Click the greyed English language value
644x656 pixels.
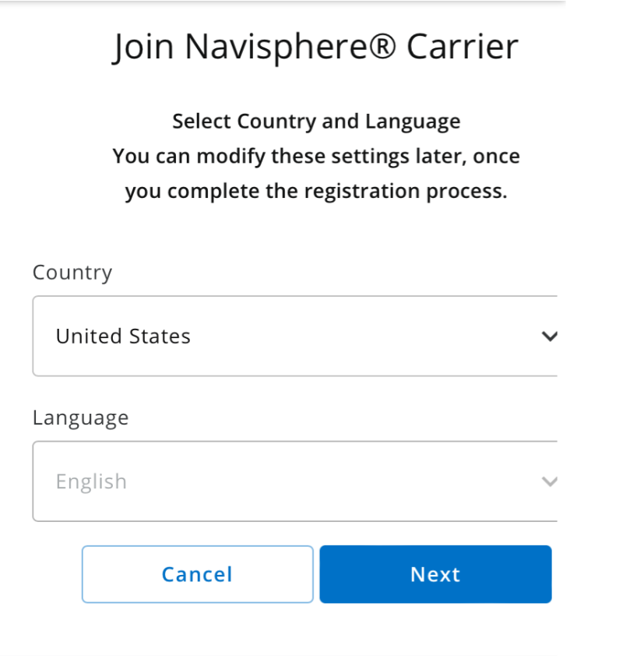(91, 481)
